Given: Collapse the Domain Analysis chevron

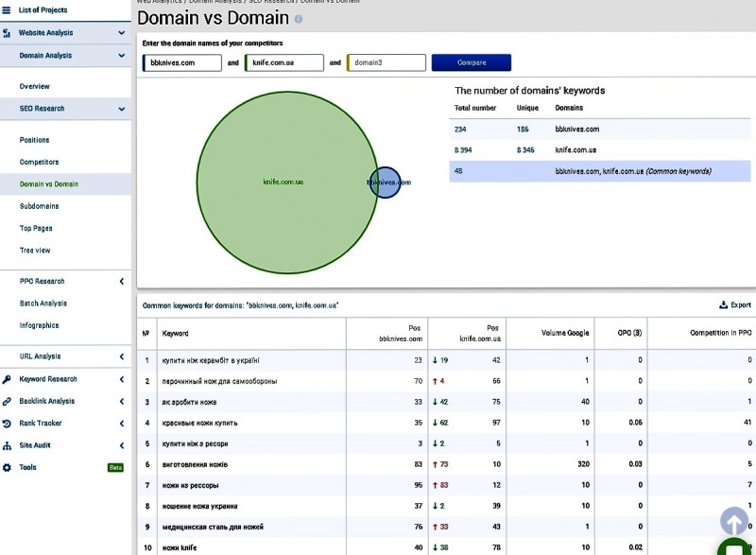Looking at the screenshot, I should (122, 56).
